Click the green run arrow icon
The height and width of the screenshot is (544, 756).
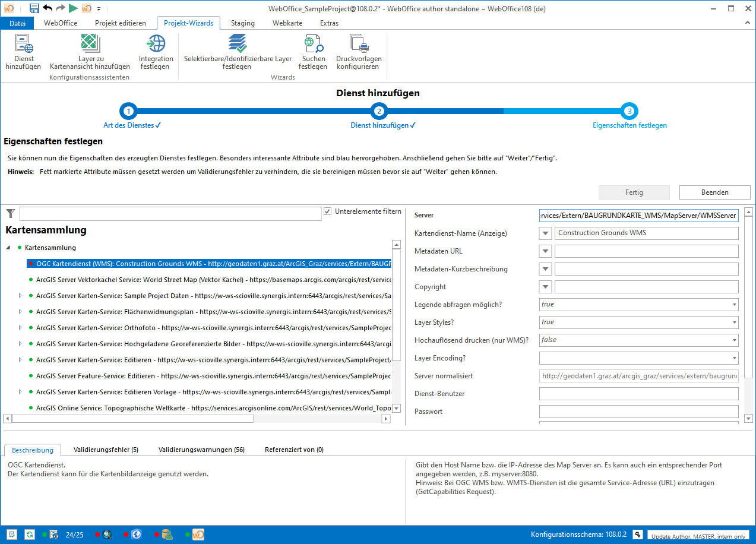tap(73, 8)
